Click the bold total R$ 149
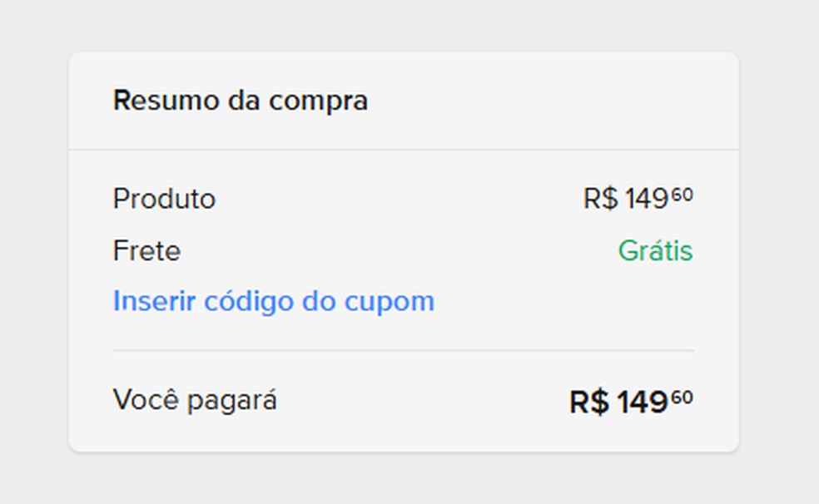Viewport: 819px width, 504px height. tap(630, 403)
